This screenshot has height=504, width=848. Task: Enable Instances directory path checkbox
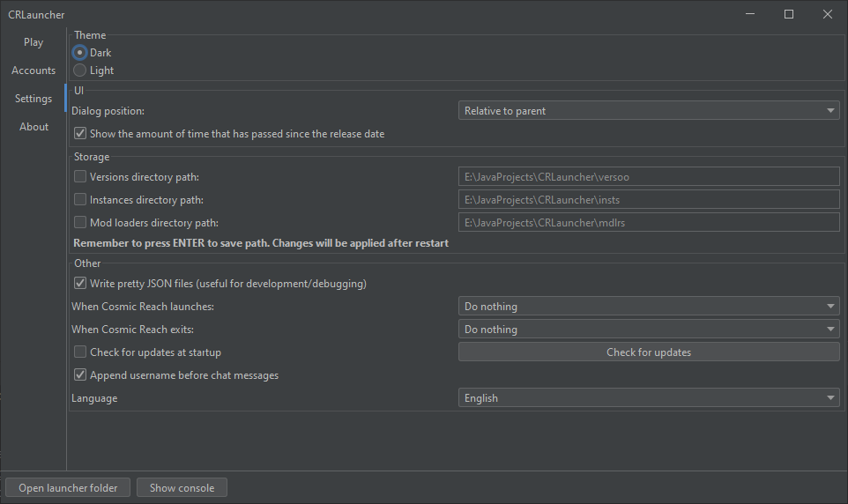[x=80, y=200]
